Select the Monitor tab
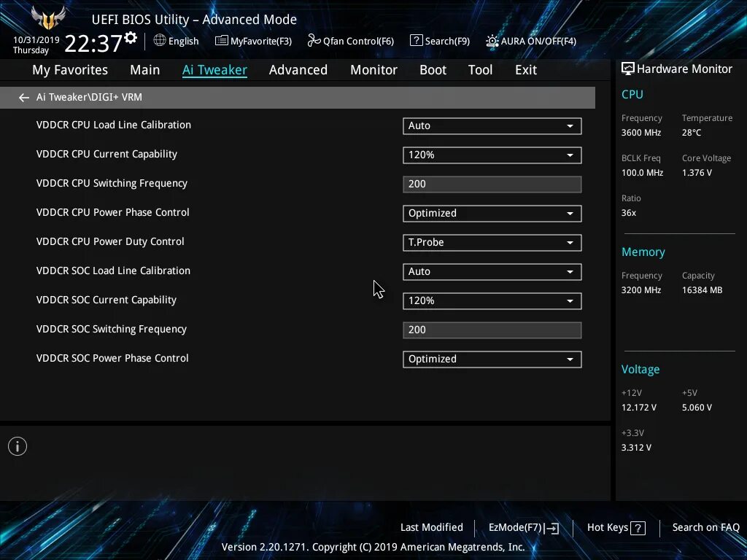 point(373,69)
